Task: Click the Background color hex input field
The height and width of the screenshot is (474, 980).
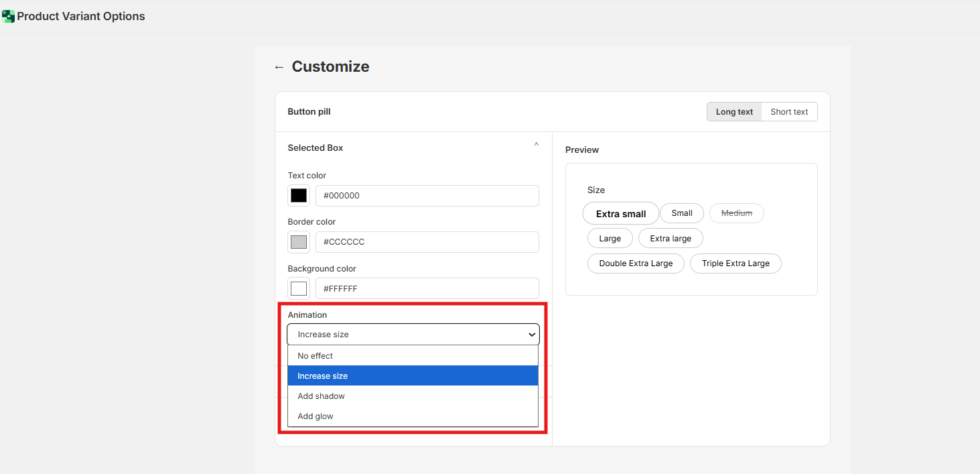Action: click(427, 289)
